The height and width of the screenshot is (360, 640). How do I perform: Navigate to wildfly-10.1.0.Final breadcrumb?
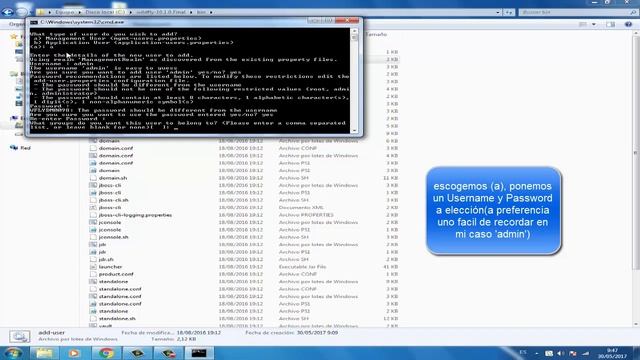[x=161, y=12]
